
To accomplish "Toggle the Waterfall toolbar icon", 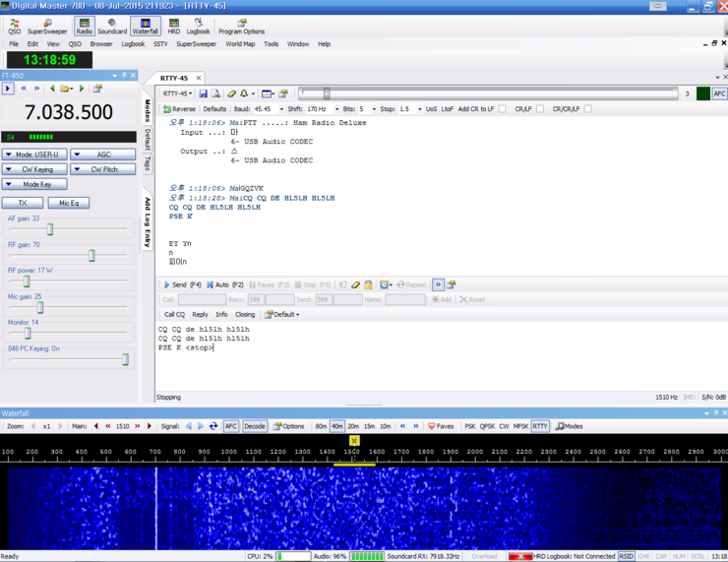I will click(146, 26).
